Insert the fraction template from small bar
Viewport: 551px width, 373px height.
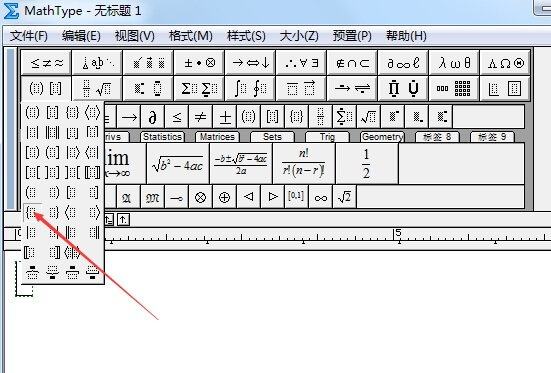(x=320, y=117)
